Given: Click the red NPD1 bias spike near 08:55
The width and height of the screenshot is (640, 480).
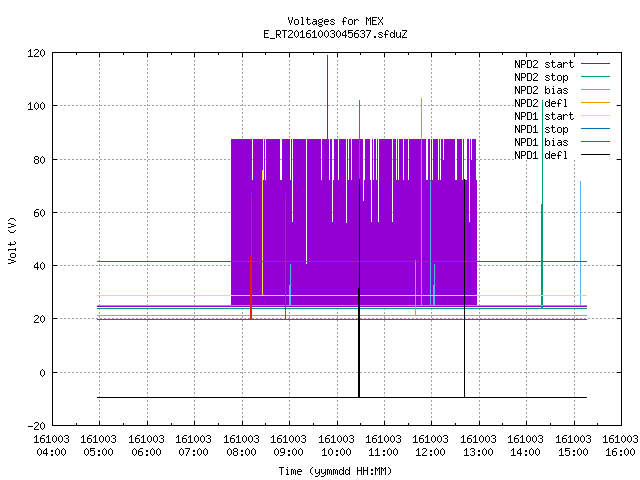Looking at the screenshot, I should click(285, 256).
